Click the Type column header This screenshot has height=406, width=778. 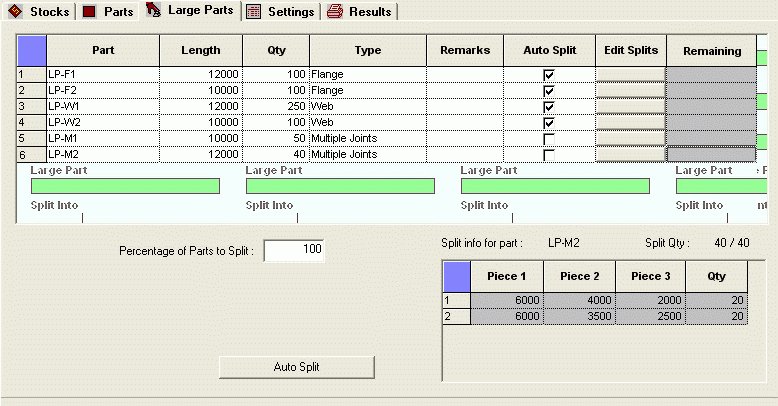point(367,50)
